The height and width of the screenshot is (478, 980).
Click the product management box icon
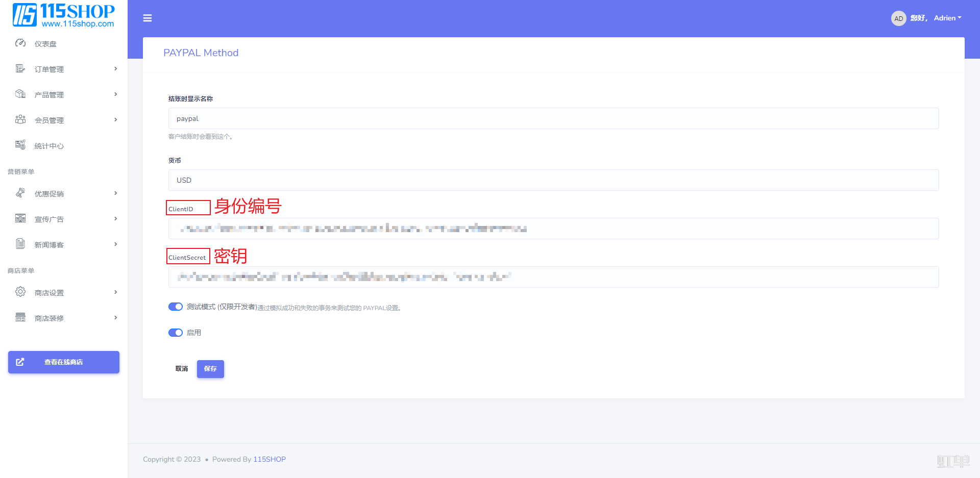pyautogui.click(x=20, y=94)
